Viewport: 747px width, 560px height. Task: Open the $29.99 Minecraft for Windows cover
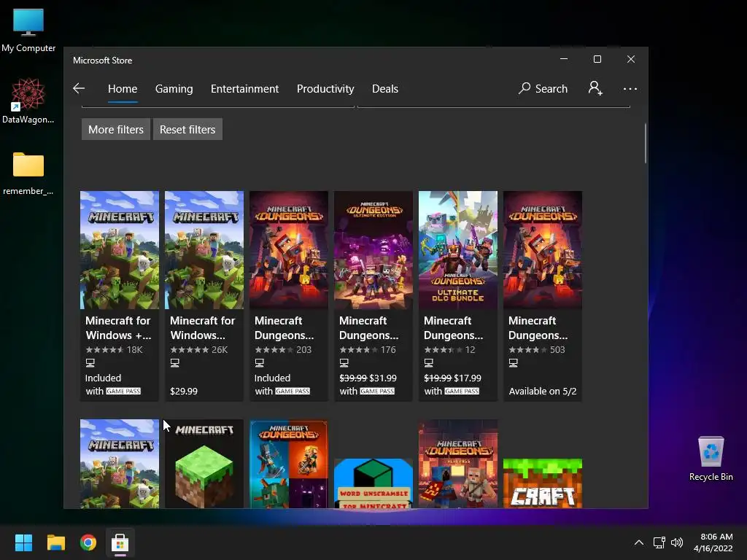[204, 250]
